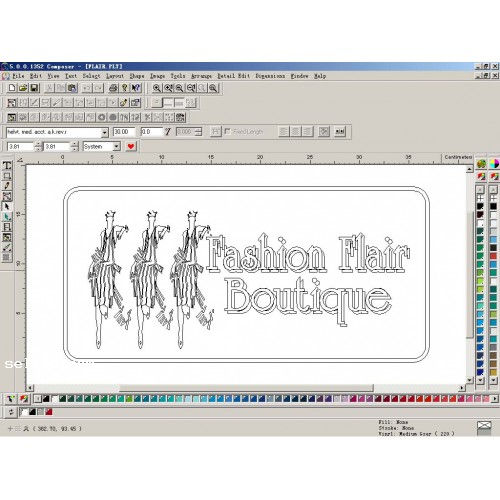
Task: Pick the red swatch in the used-colors row
Action: tap(49, 412)
